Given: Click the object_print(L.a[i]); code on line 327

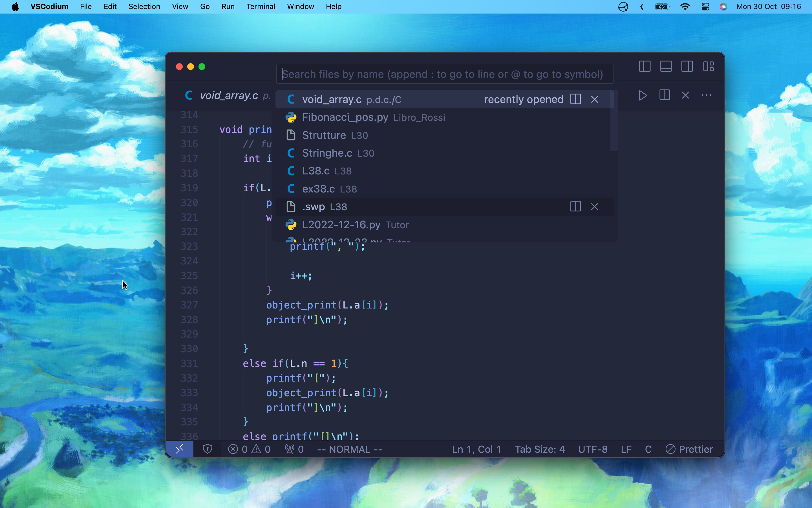Looking at the screenshot, I should coord(328,305).
